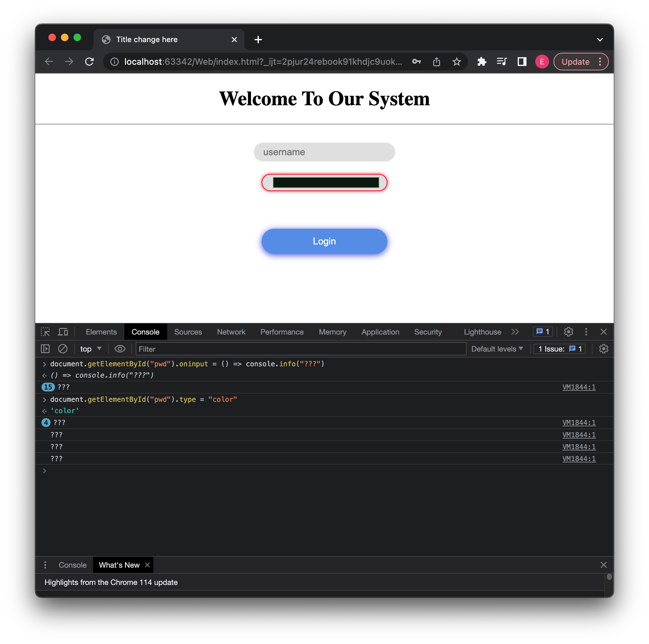
Task: Open DevTools settings gear
Action: pyautogui.click(x=568, y=332)
